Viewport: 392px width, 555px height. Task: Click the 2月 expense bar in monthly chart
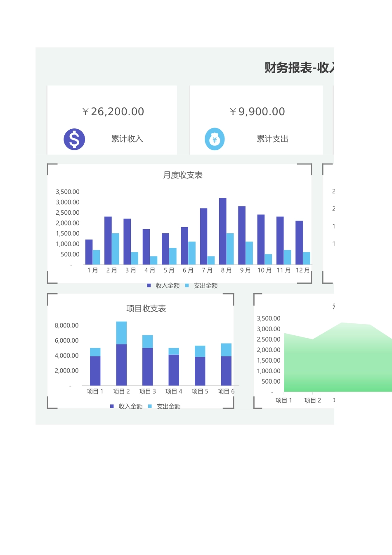(116, 249)
